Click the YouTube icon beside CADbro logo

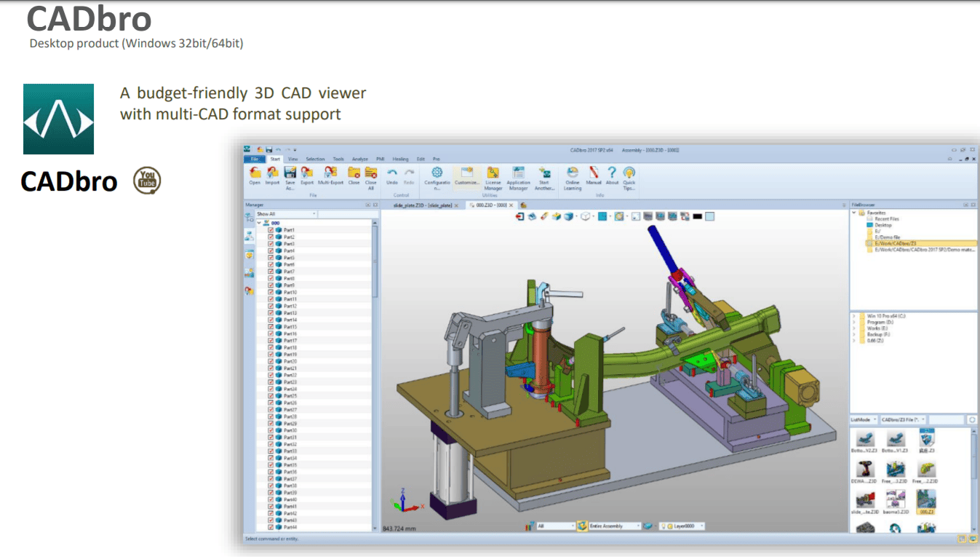147,181
